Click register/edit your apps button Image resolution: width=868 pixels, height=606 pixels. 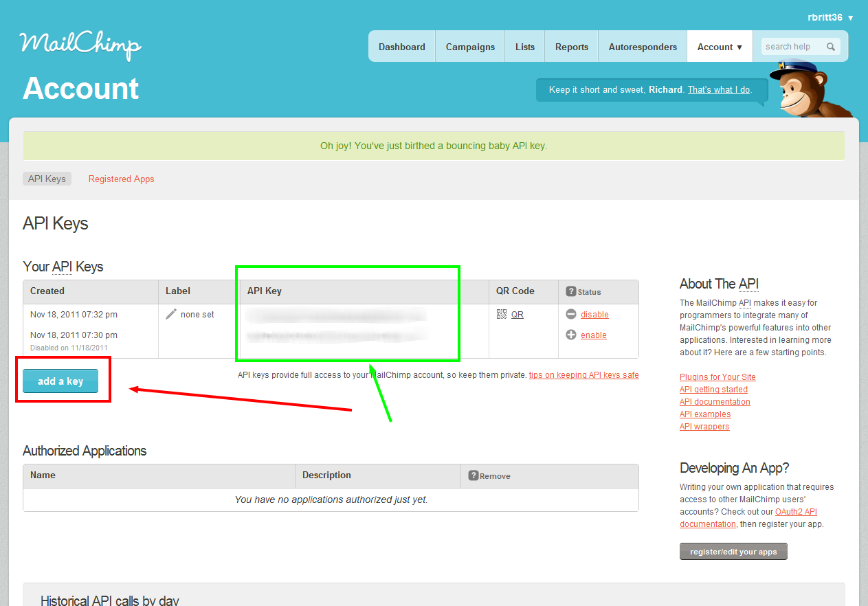tap(733, 551)
